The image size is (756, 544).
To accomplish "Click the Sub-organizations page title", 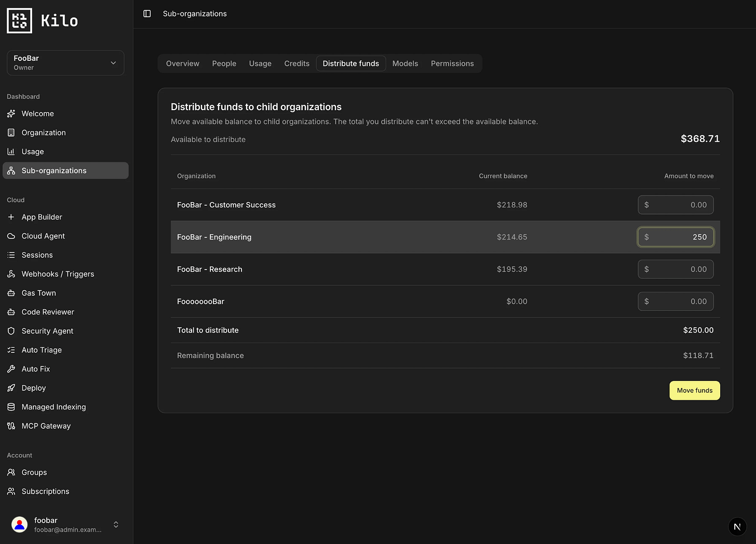I will 195,14.
